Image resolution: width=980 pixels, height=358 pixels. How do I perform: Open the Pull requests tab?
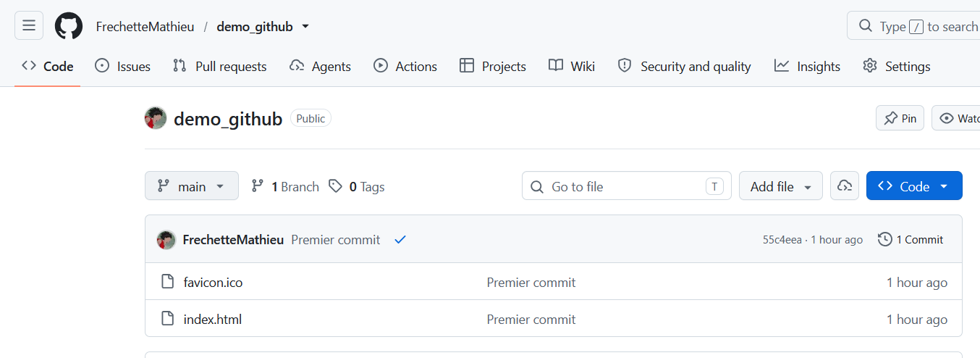[220, 66]
